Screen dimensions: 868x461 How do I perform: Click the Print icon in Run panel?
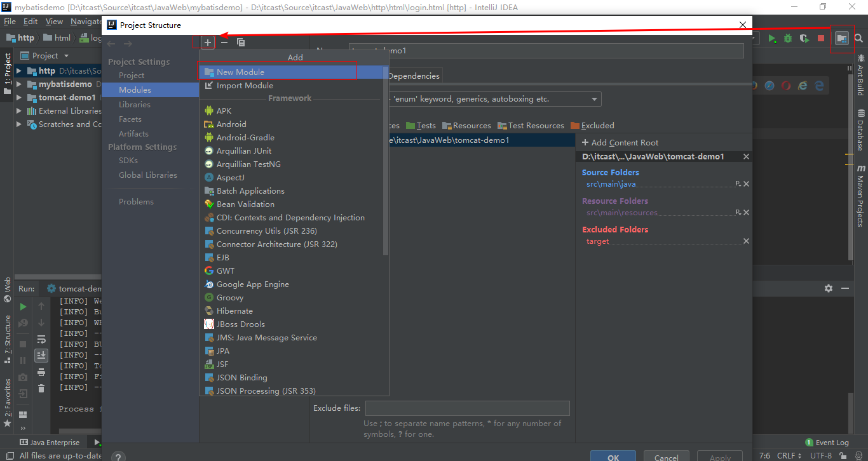pyautogui.click(x=41, y=372)
